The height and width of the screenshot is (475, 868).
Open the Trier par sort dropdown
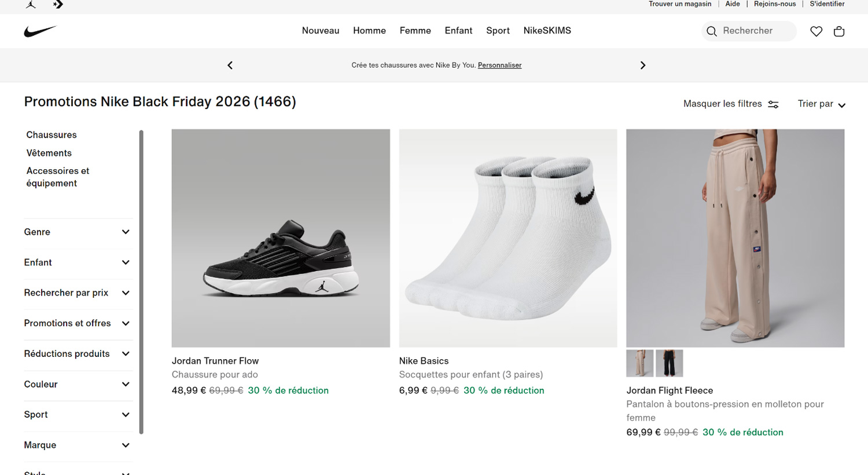[821, 104]
